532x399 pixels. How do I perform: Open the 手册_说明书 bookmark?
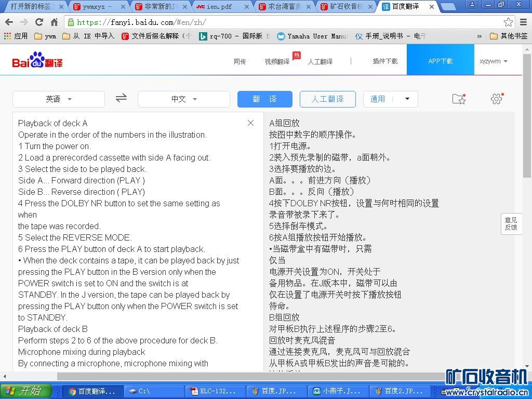[x=390, y=36]
